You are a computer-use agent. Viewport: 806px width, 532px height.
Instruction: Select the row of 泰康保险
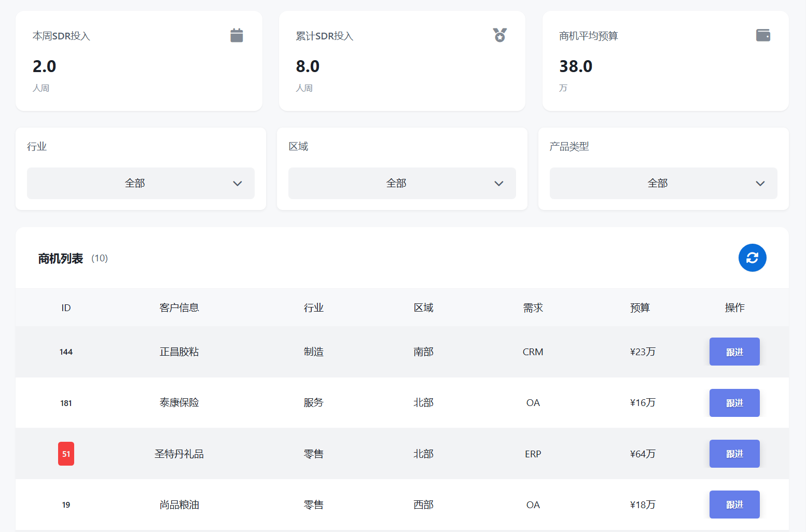(x=363, y=403)
